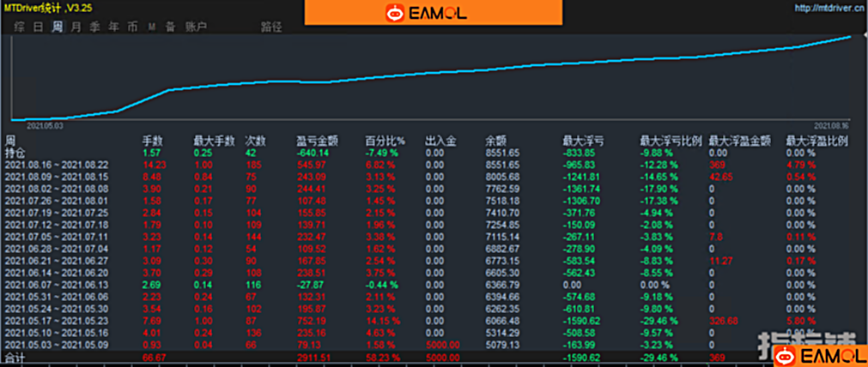Select the M tab
Image resolution: width=868 pixels, height=367 pixels.
click(151, 27)
